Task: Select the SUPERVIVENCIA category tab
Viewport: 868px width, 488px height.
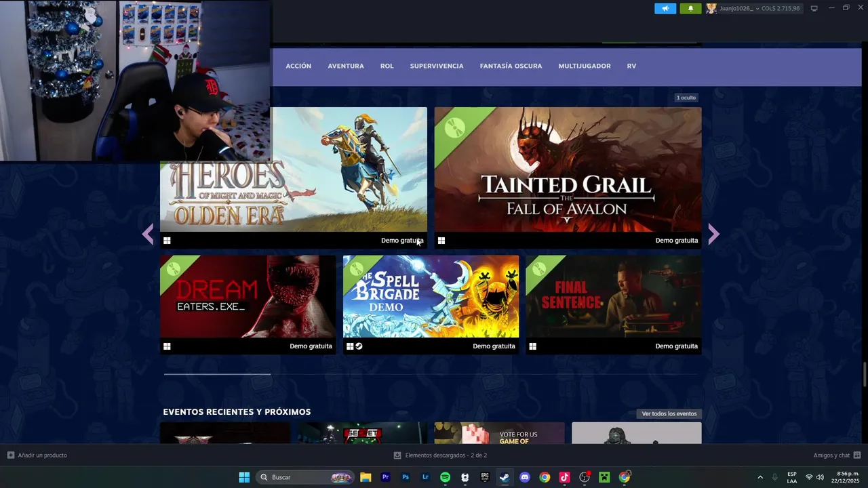Action: coord(437,66)
